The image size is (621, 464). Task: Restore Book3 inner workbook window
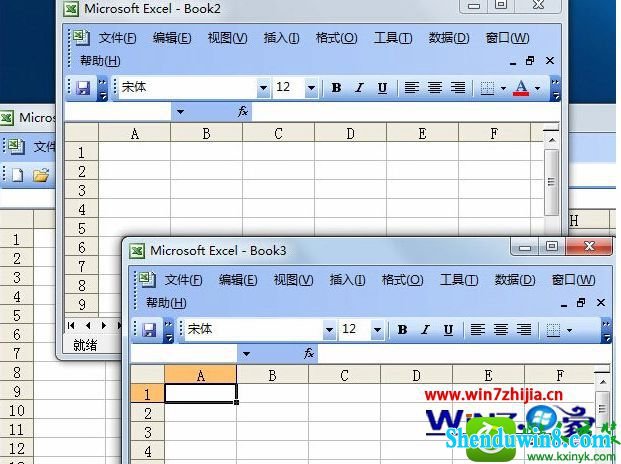click(x=581, y=302)
